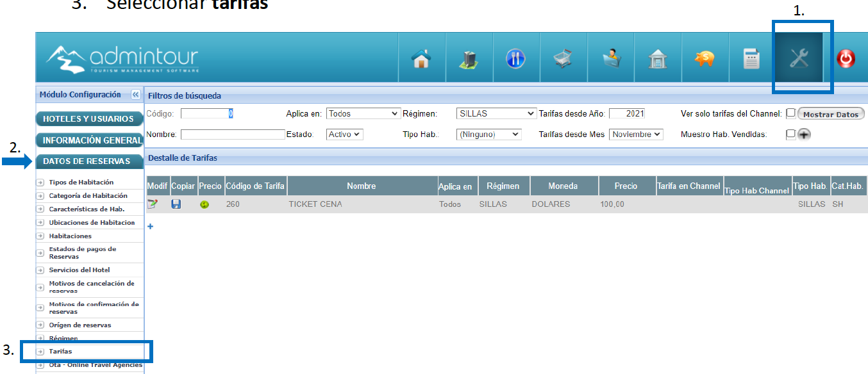Select Tarifas in the sidebar list

(x=61, y=352)
